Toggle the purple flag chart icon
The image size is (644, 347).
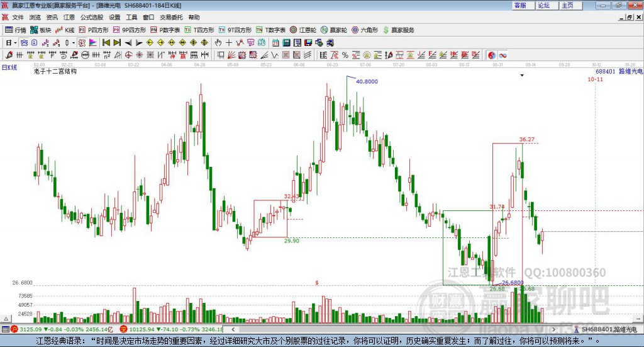93,43
